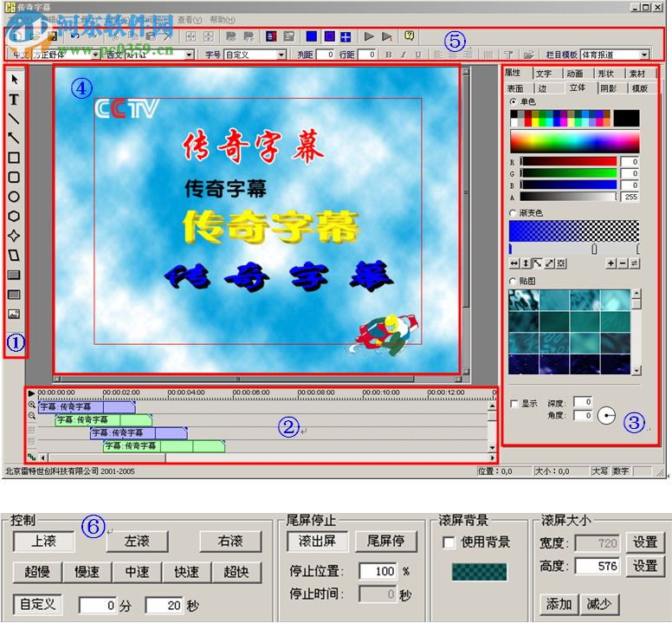Click the blue grid cross toolbar icon

[346, 37]
